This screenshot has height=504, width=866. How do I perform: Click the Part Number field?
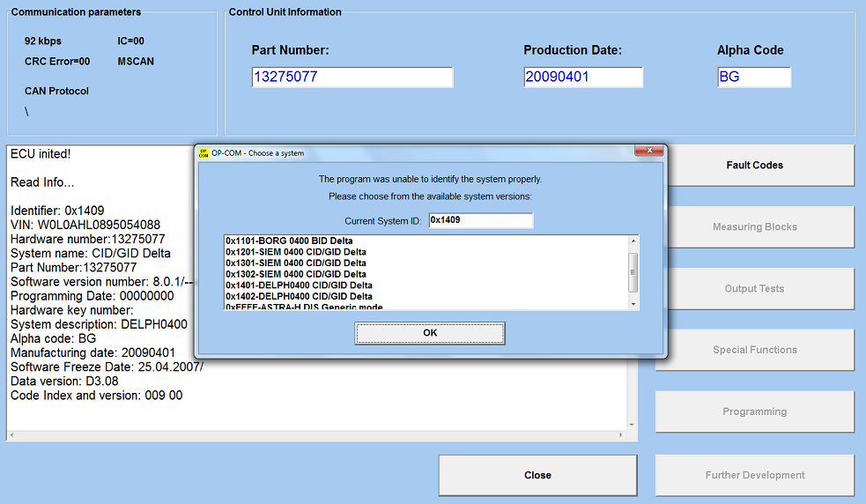coord(352,78)
